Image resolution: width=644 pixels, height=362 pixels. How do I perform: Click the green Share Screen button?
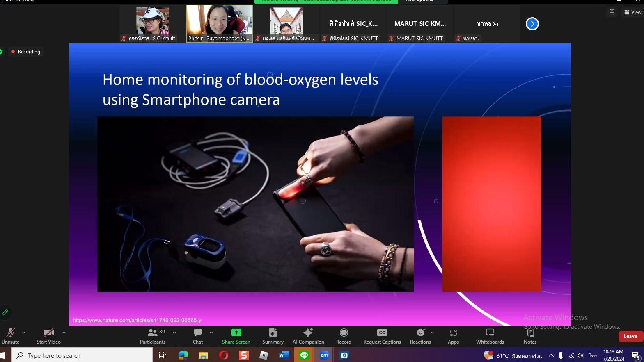click(x=236, y=336)
